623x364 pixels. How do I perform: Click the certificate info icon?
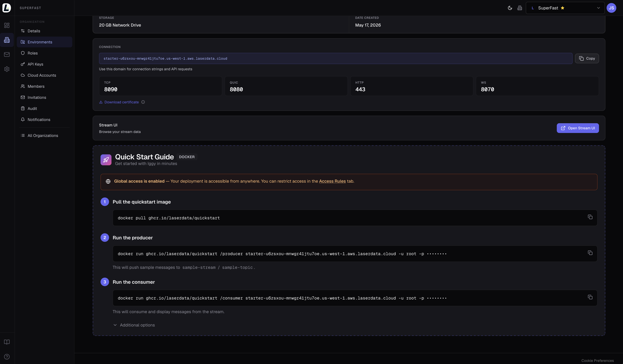tap(143, 102)
